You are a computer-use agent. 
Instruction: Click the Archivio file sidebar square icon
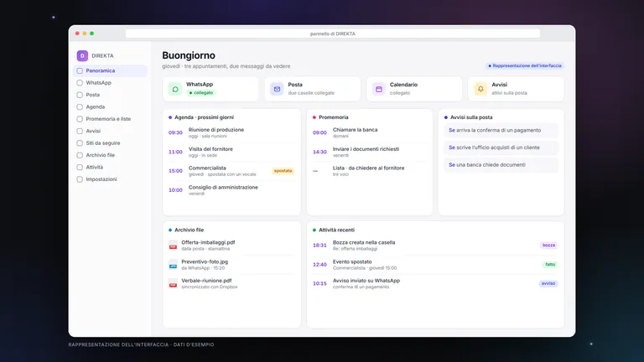click(x=80, y=155)
